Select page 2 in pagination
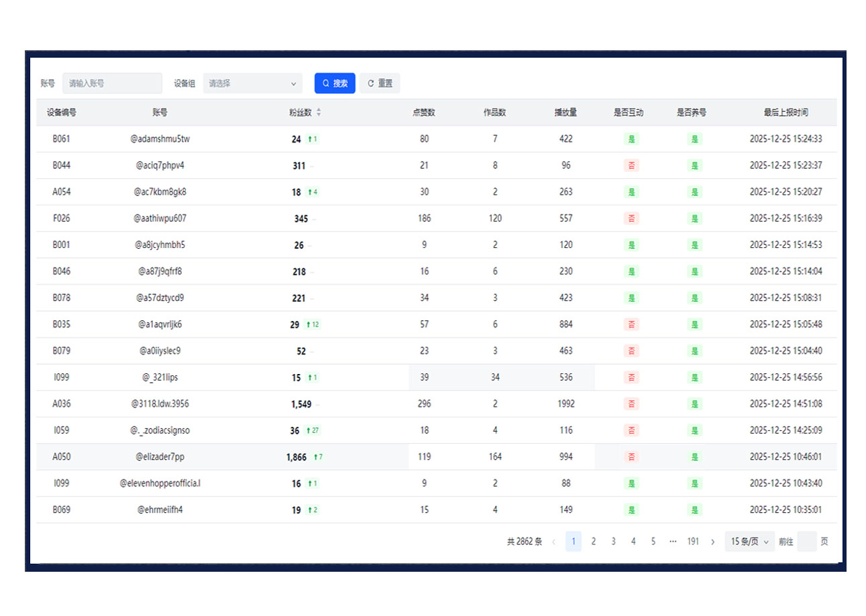Image resolution: width=866 pixels, height=616 pixels. (593, 542)
